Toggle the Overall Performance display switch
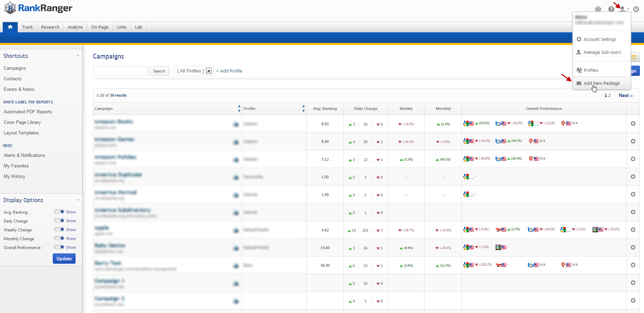This screenshot has height=313, width=644. click(59, 247)
